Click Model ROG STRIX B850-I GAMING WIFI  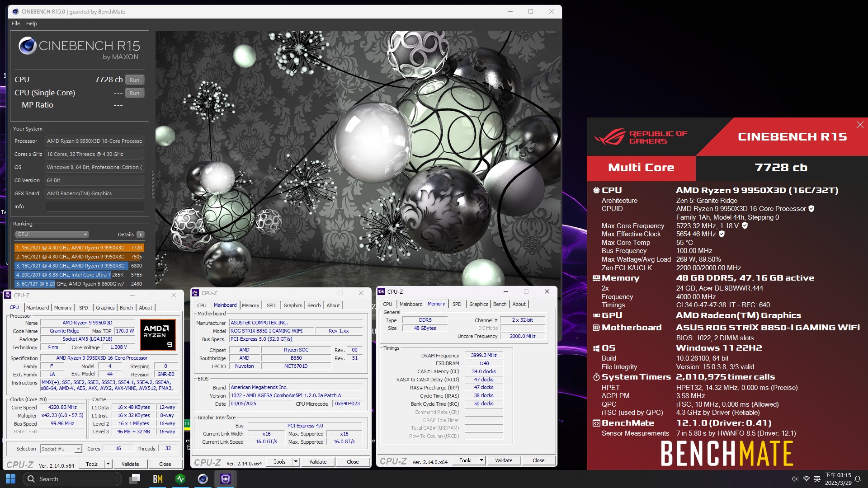(272, 331)
